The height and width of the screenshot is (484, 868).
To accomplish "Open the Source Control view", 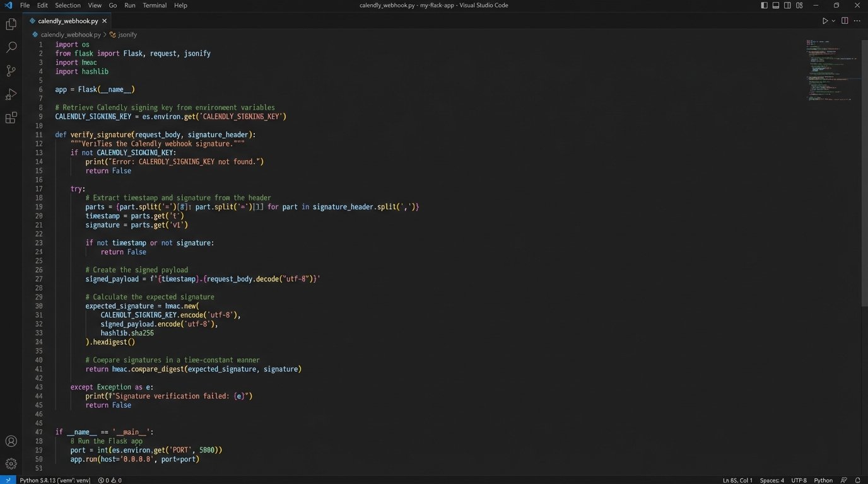I will 11,71.
